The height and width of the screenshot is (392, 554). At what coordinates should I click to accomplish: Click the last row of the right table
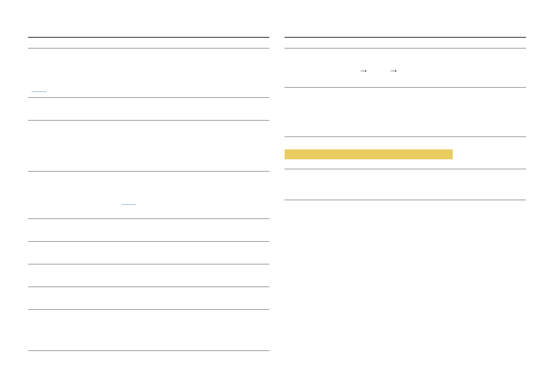coord(405,184)
